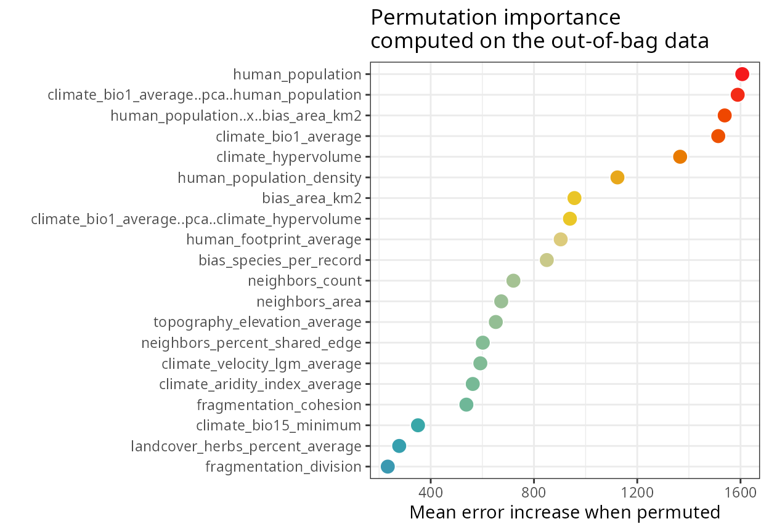Viewport: 769px width, 532px height.
Task: Click the red dot for human_population
Action: [x=742, y=75]
